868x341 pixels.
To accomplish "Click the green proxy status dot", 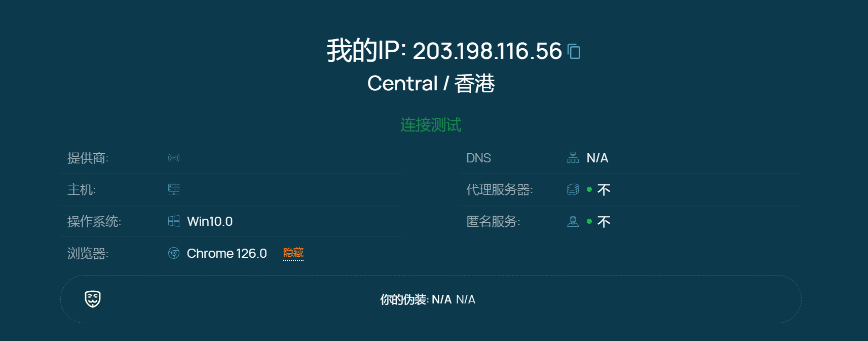I will [x=589, y=189].
